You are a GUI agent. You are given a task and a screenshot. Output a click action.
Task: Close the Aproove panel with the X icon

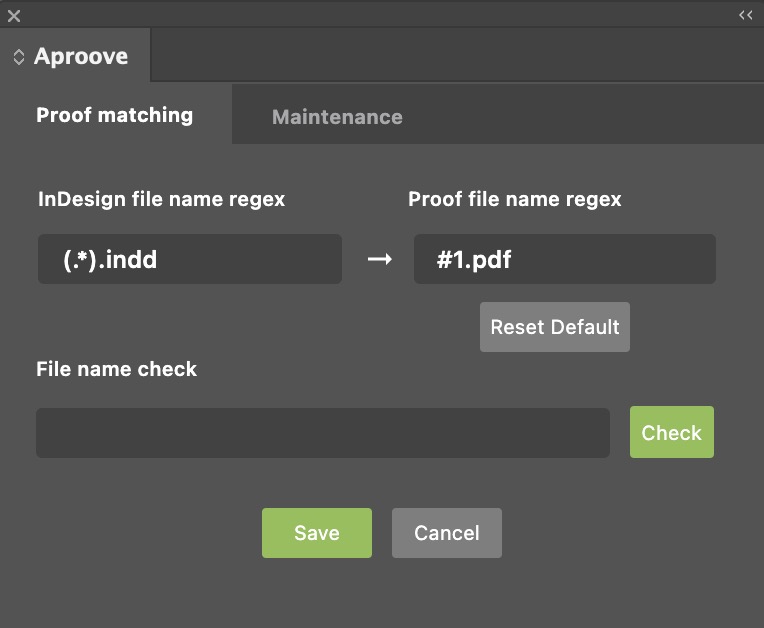click(14, 16)
